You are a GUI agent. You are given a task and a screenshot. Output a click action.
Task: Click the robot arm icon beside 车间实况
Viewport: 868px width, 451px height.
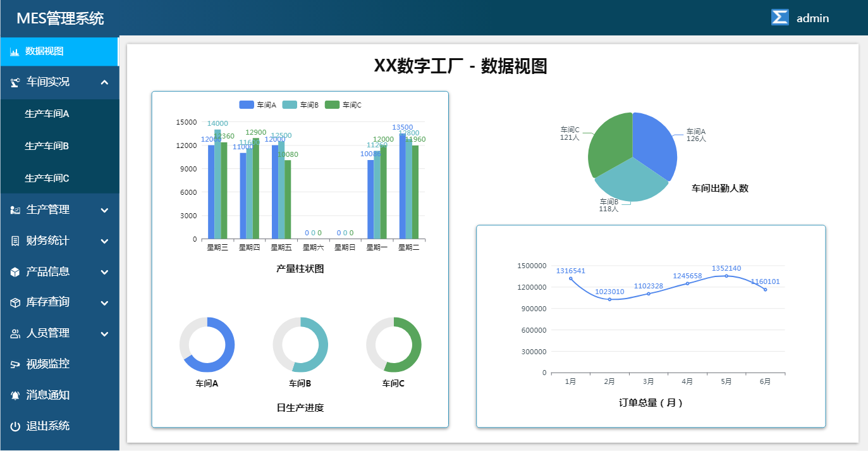(15, 82)
